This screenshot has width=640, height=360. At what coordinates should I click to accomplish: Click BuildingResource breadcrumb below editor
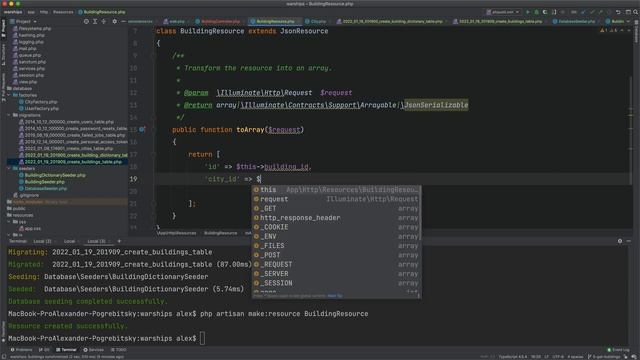tap(220, 233)
